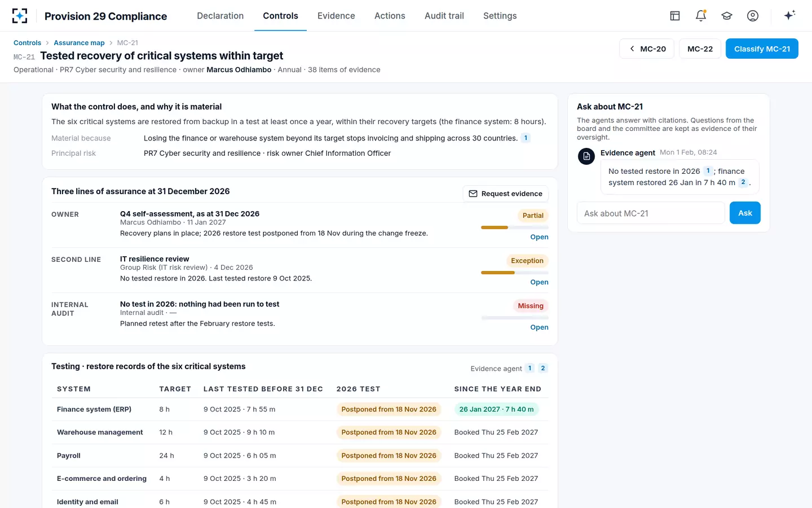Select the Controls tab in top navigation

pyautogui.click(x=280, y=16)
